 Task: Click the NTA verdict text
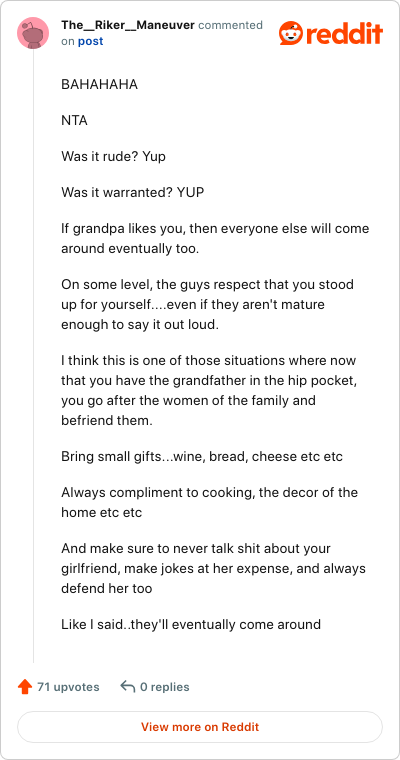point(74,120)
